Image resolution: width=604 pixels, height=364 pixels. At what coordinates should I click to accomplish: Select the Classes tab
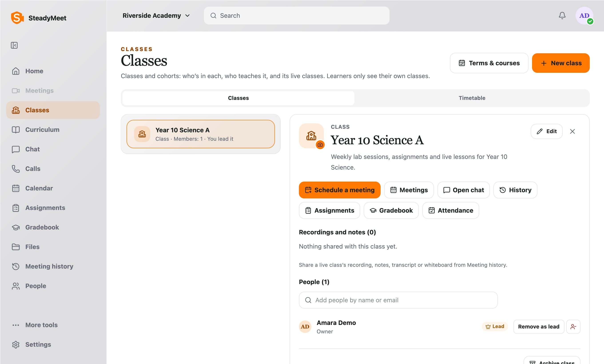[x=238, y=98]
